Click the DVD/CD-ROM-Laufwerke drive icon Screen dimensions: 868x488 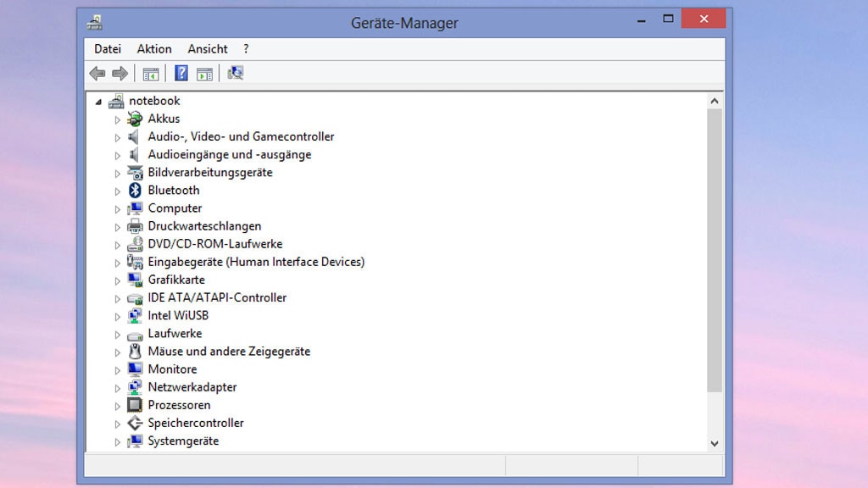coord(134,244)
